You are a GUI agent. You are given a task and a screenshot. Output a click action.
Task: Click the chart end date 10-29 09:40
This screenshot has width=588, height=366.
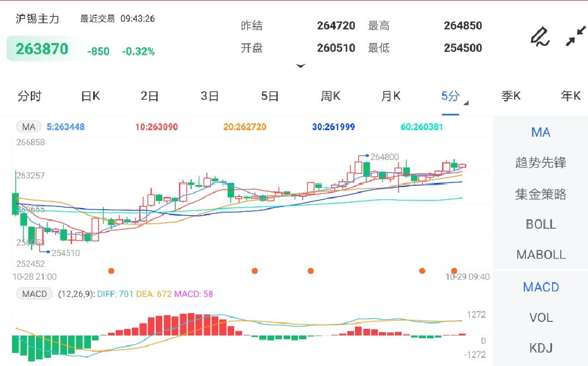[468, 277]
